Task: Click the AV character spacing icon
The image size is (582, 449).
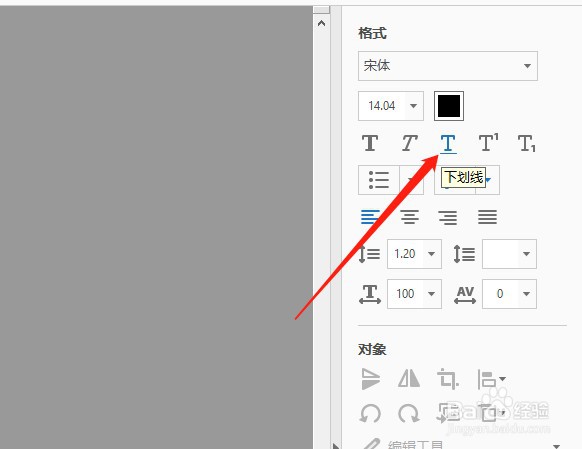Action: click(465, 295)
